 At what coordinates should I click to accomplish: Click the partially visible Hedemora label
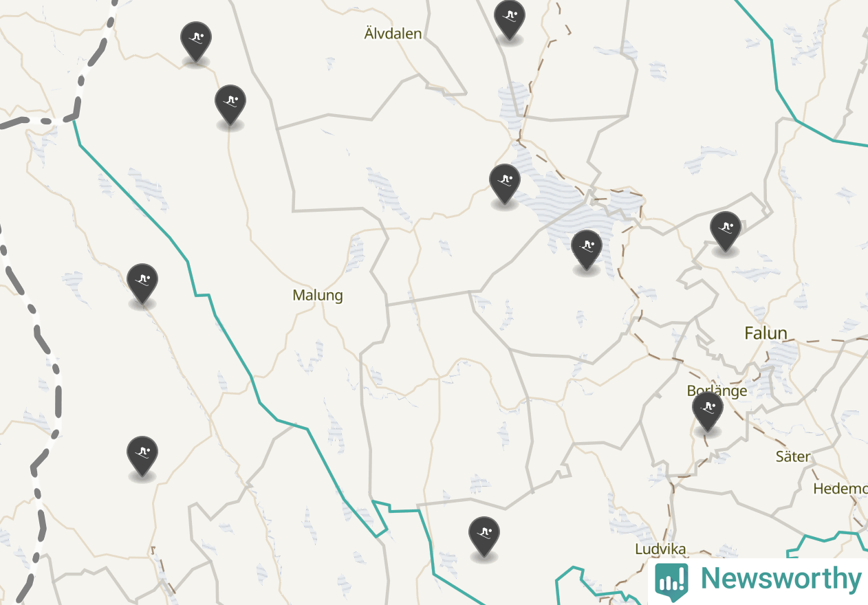tap(840, 489)
